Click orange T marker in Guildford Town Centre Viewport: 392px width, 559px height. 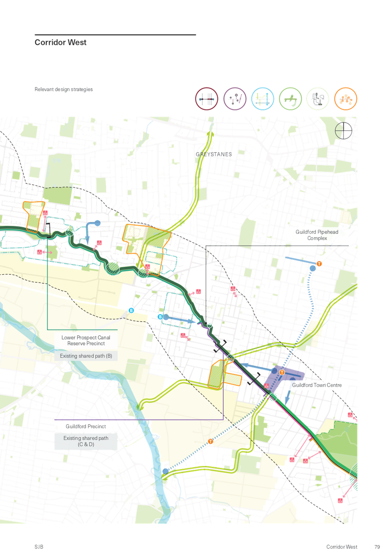[x=282, y=372]
